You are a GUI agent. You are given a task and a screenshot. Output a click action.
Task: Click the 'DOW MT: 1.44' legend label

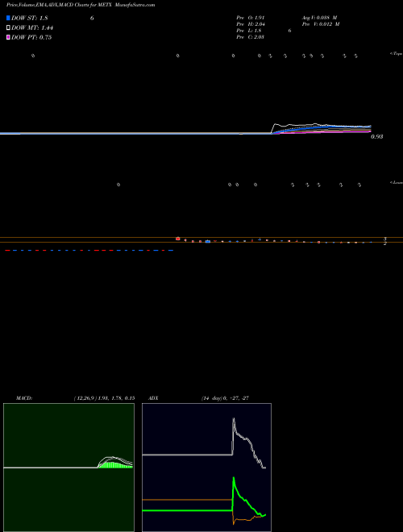(32, 28)
